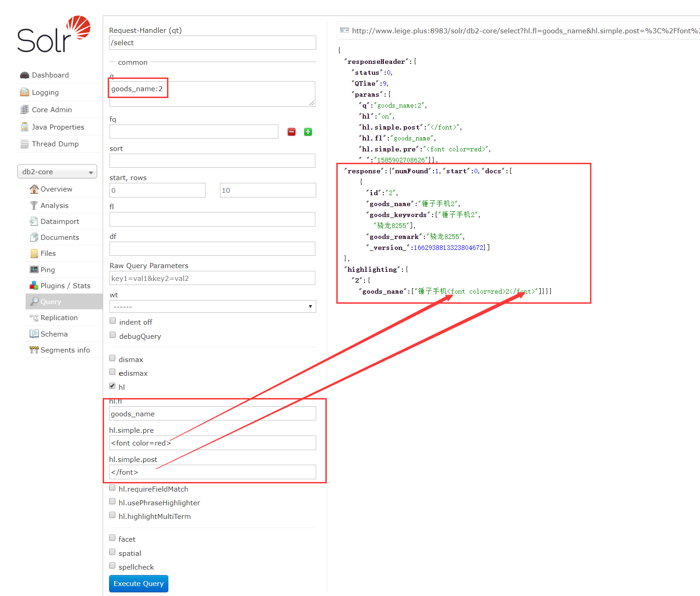Click the Solr logo
This screenshot has width=700, height=596.
pyautogui.click(x=54, y=34)
